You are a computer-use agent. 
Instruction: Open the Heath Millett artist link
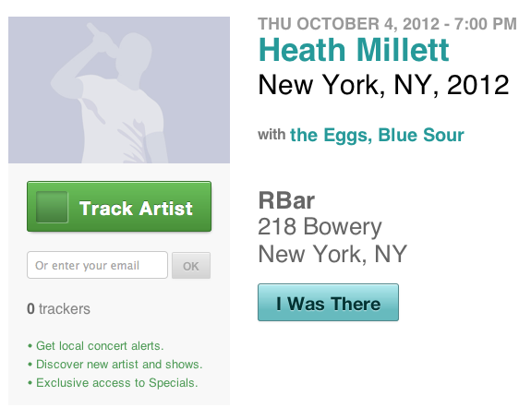[353, 50]
